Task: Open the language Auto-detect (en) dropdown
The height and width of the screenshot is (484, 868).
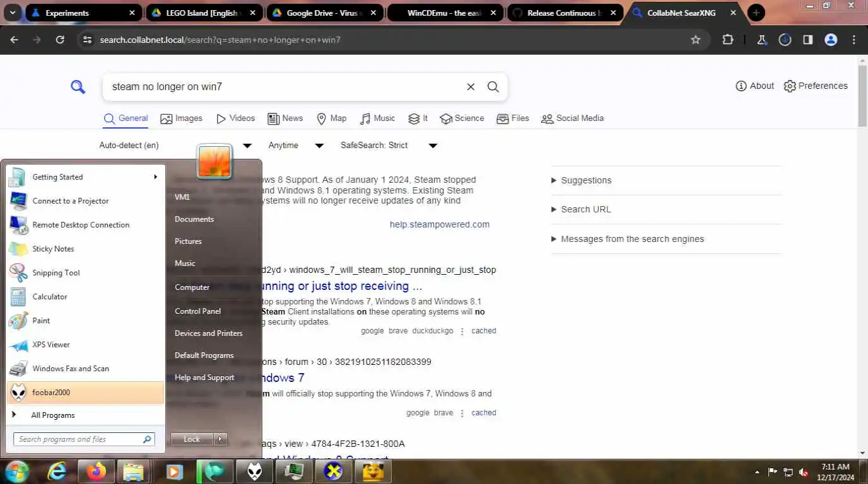Action: coord(176,146)
